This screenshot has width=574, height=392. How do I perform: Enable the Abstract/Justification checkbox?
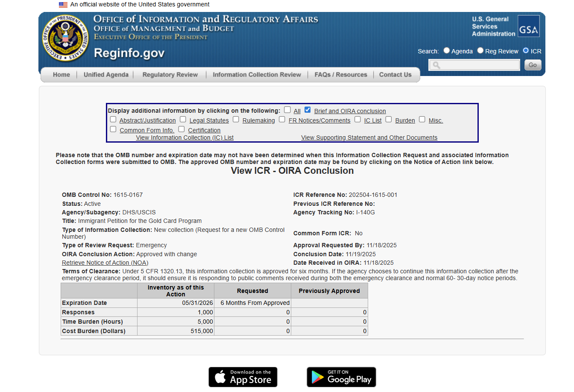pos(113,120)
